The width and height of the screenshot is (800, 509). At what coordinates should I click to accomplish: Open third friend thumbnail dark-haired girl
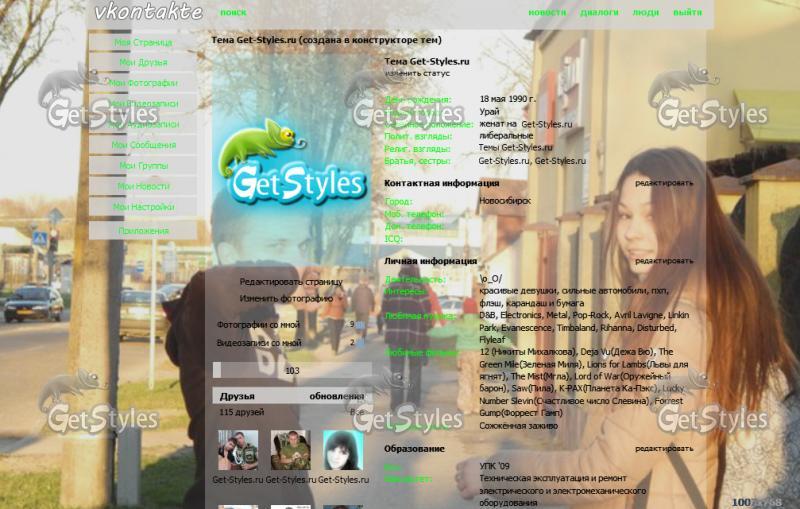point(343,450)
